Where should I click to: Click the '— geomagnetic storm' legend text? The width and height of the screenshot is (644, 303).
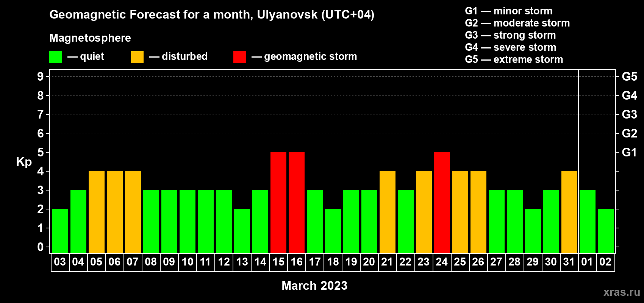(x=304, y=57)
